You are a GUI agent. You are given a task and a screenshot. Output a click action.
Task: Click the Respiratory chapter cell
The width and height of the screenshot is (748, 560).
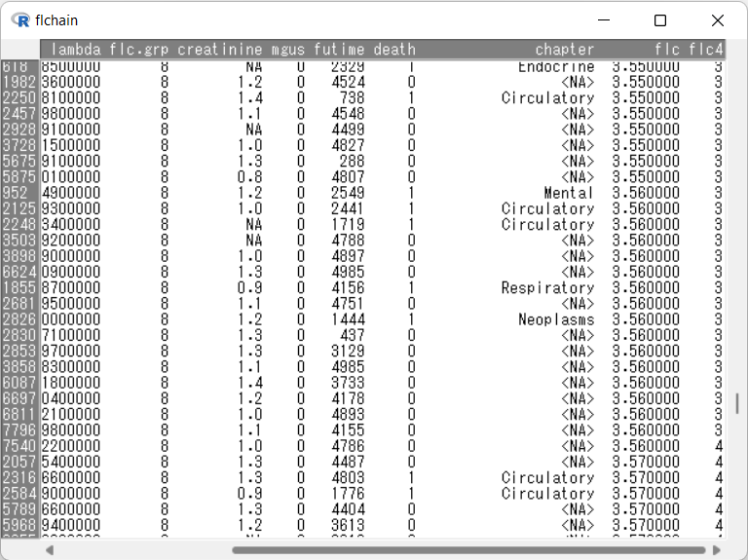tap(547, 288)
